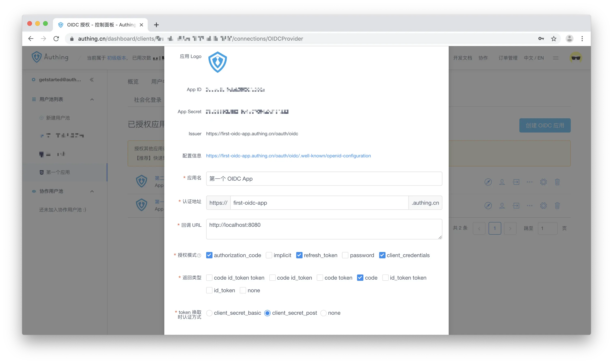
Task: Open the three-dots more menu in second row
Action: tap(529, 205)
